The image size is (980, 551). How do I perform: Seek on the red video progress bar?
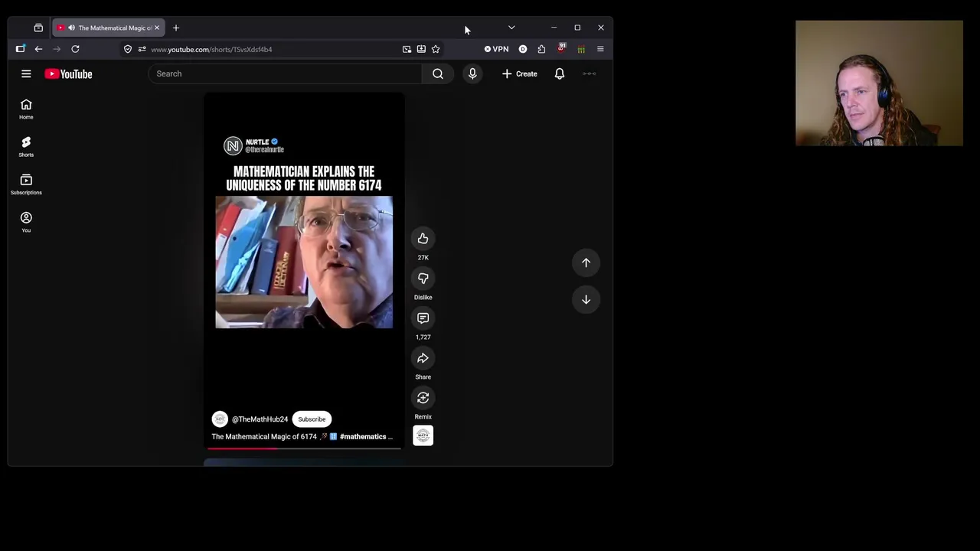304,448
